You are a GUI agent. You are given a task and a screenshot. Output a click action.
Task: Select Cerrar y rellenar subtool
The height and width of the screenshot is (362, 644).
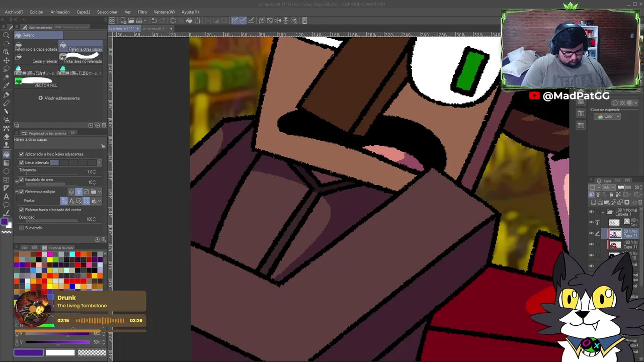36,59
